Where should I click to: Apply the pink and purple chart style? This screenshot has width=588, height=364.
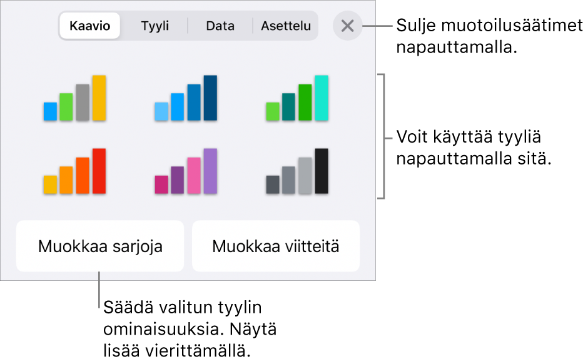click(185, 172)
